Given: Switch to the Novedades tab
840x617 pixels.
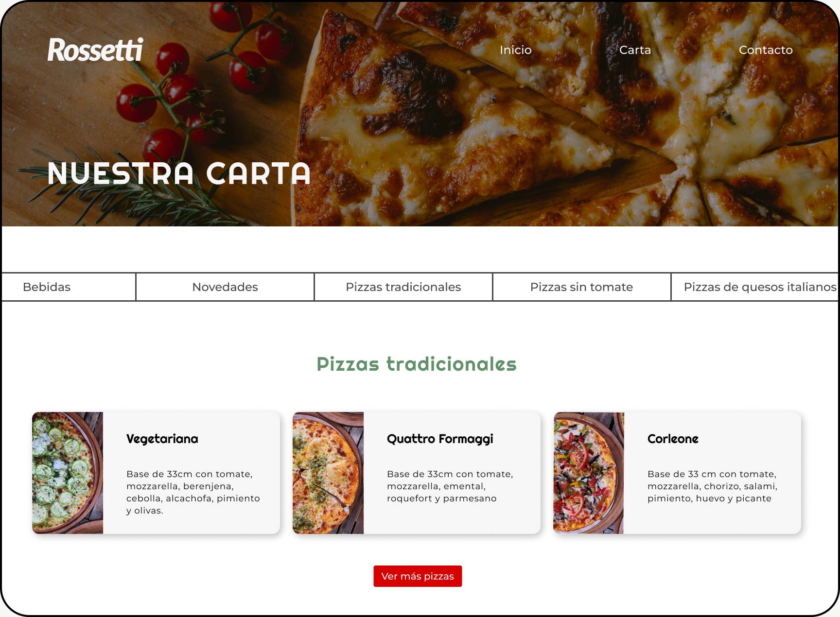Looking at the screenshot, I should [x=225, y=287].
